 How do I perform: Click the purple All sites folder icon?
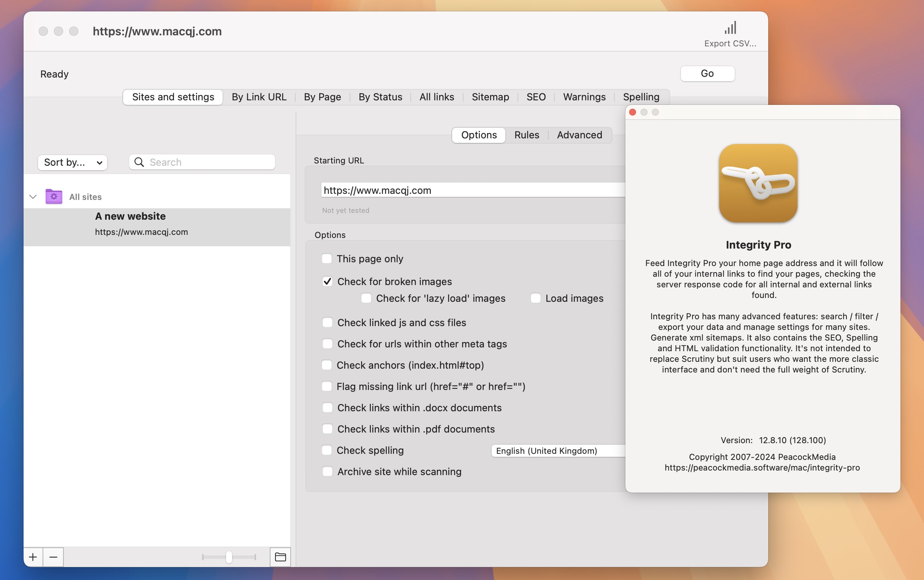(x=54, y=197)
